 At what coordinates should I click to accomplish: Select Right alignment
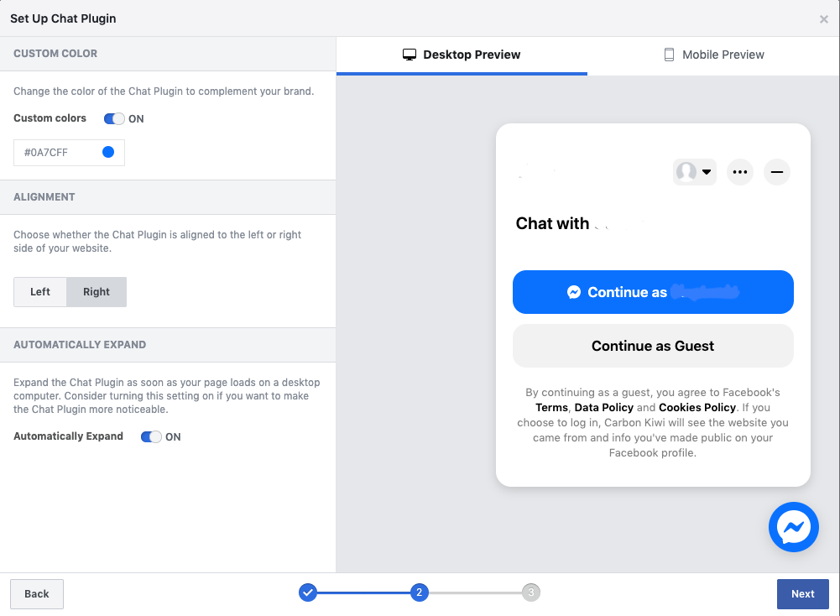[x=97, y=292]
